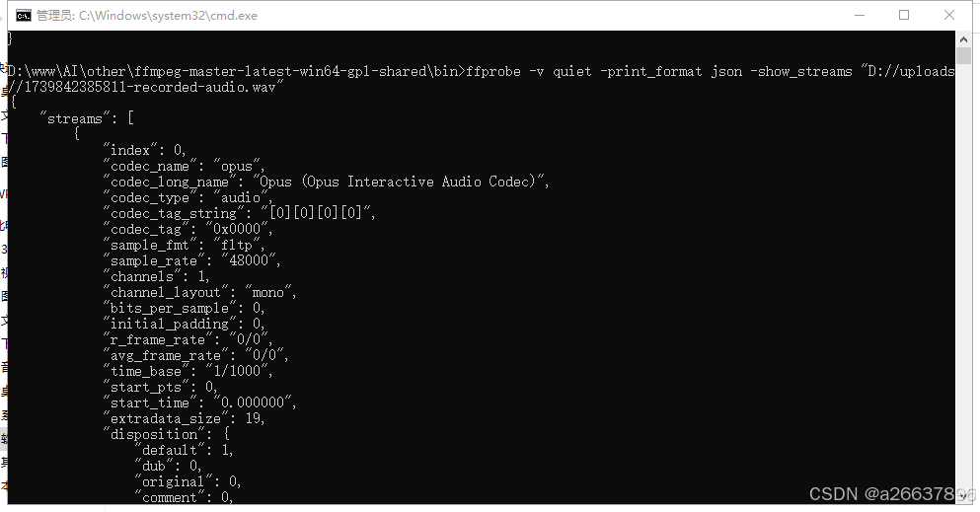Click the "codec_long_name" line
The image size is (980, 512).
click(x=326, y=182)
